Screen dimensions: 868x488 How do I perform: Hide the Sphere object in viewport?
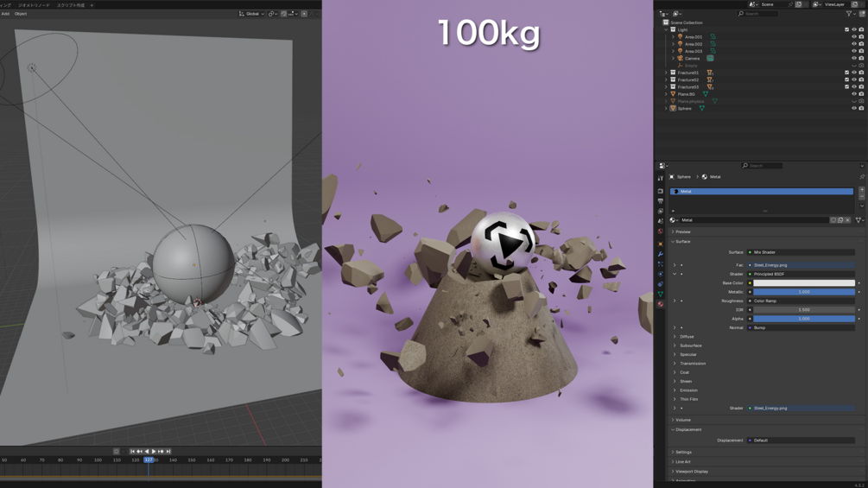click(854, 109)
